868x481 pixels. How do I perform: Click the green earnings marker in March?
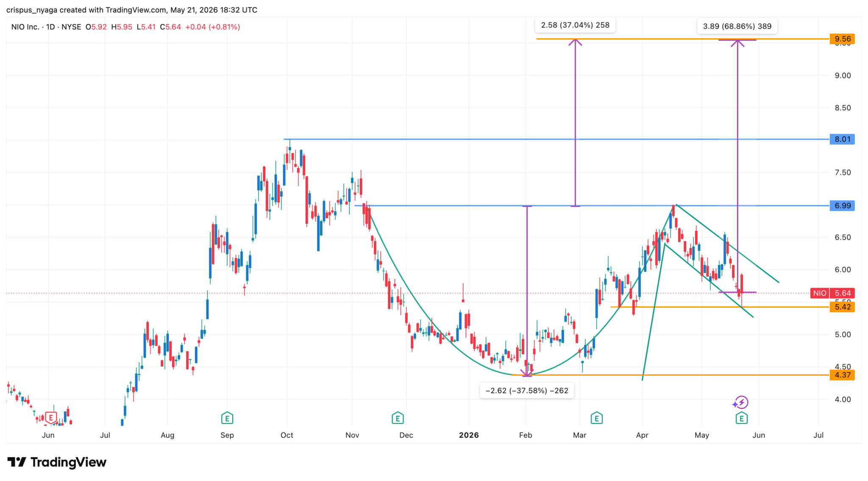pos(597,418)
